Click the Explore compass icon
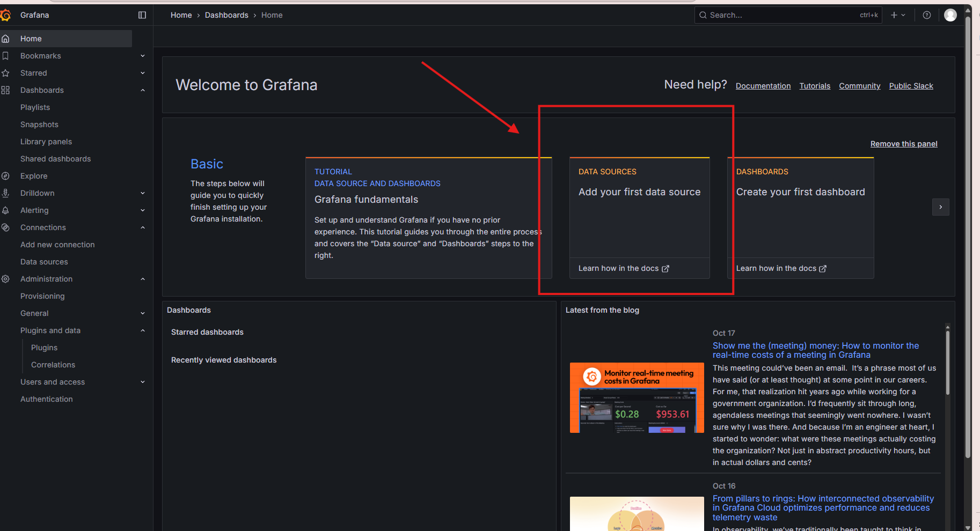This screenshot has width=980, height=531. tap(6, 176)
